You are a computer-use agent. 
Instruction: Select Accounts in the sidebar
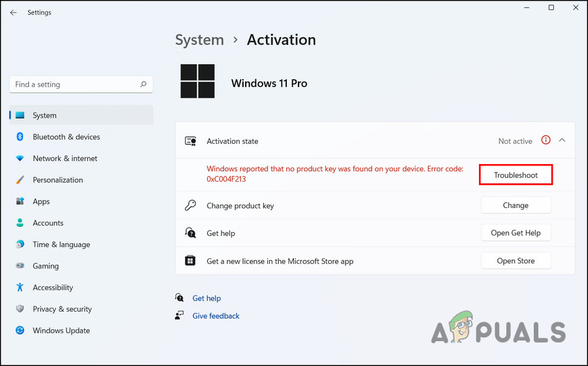click(48, 223)
